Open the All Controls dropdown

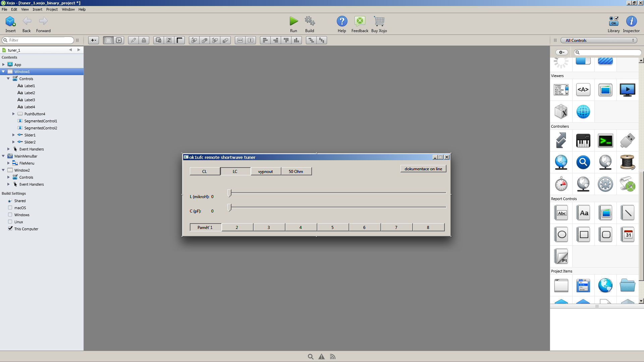click(599, 40)
